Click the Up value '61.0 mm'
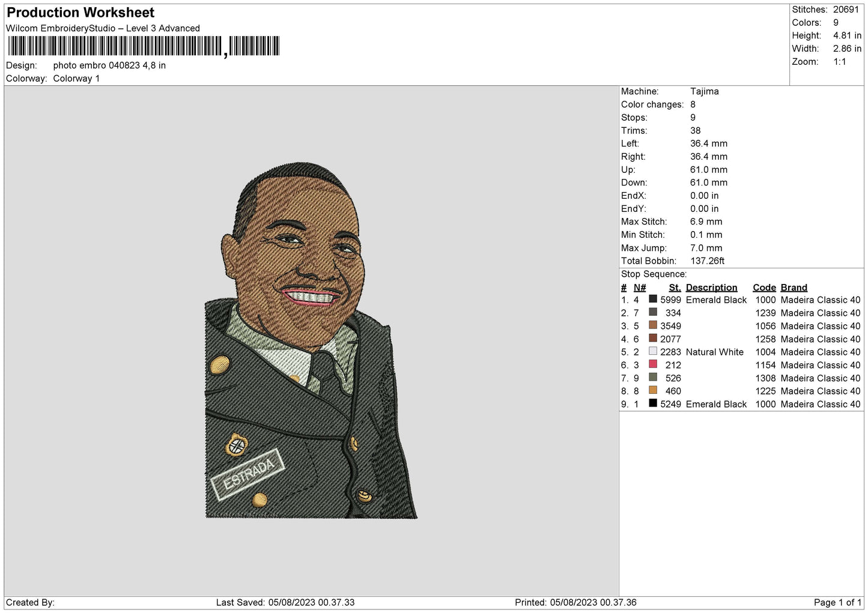The height and width of the screenshot is (613, 868). click(708, 169)
